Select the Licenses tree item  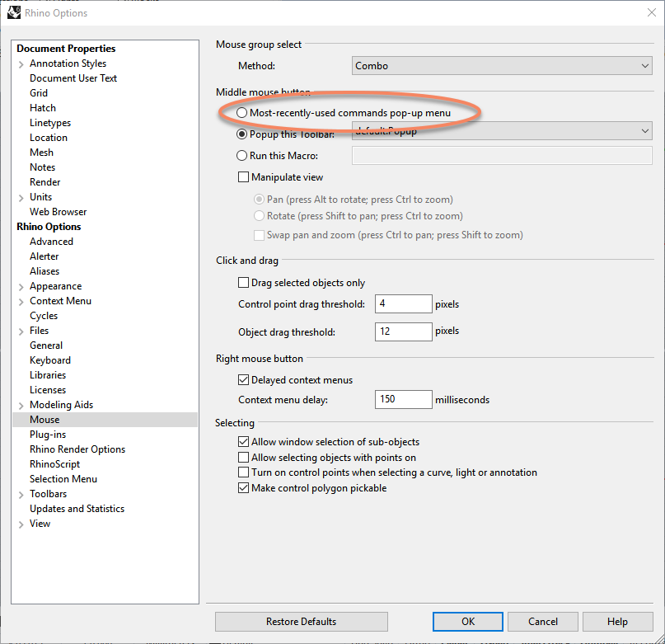(x=48, y=390)
